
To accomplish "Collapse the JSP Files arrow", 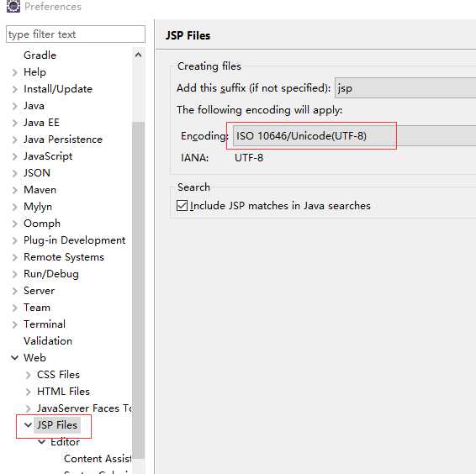I will coord(28,425).
